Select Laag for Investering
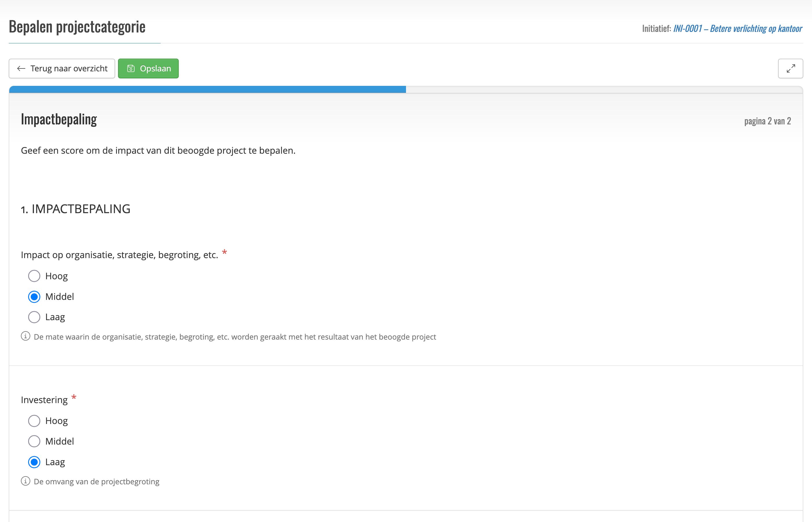This screenshot has height=522, width=812. point(34,462)
